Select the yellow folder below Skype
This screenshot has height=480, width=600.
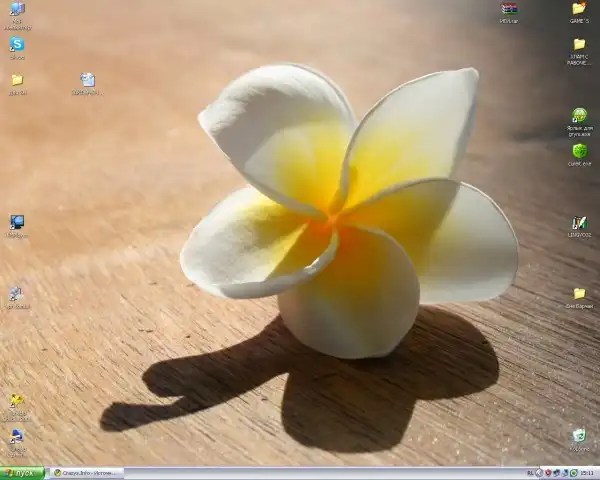[17, 80]
